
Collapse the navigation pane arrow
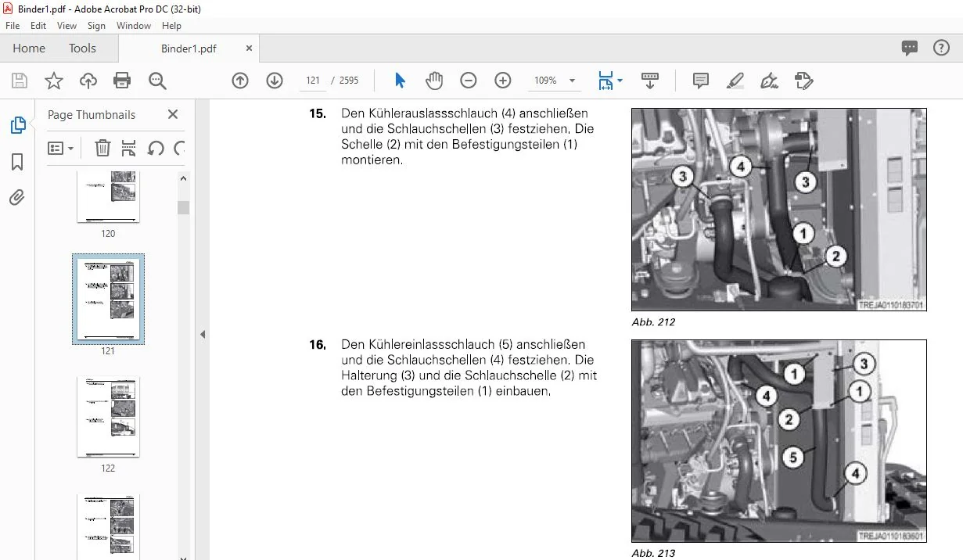[203, 334]
